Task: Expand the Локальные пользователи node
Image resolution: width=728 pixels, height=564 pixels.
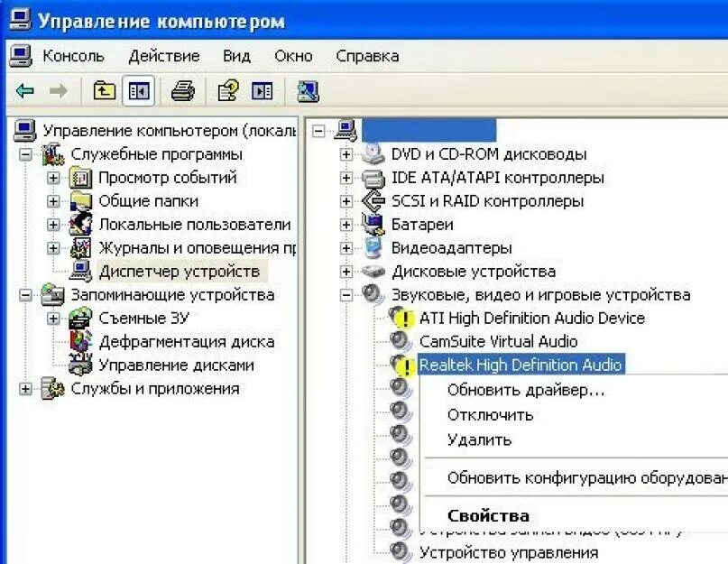Action: click(x=53, y=225)
